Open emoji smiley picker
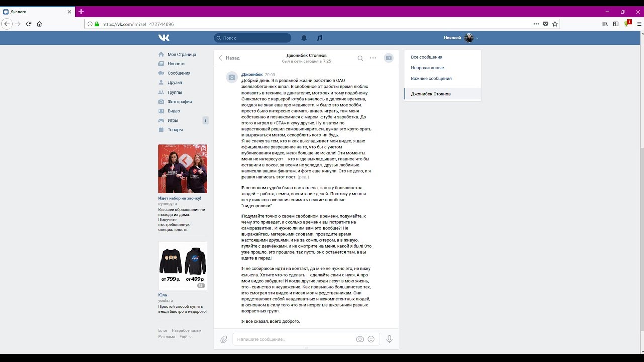Screen dimensions: 644x362 pos(371,339)
